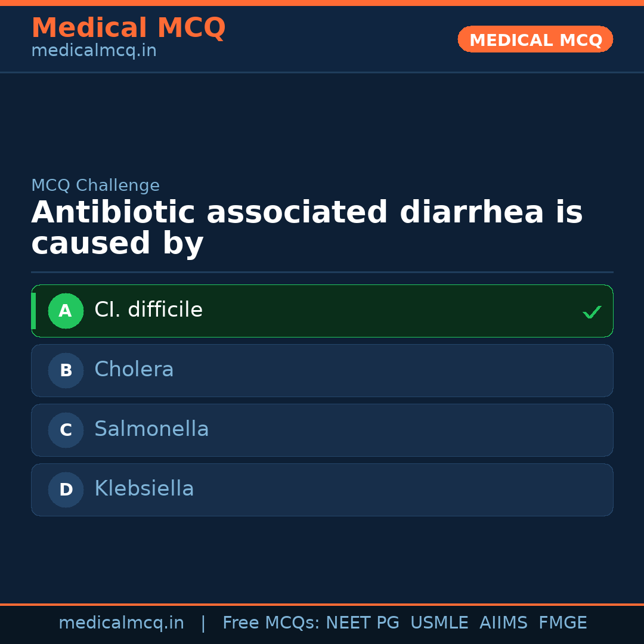Viewport: 644px width, 644px height.
Task: Select the C letter circle
Action: click(x=66, y=431)
